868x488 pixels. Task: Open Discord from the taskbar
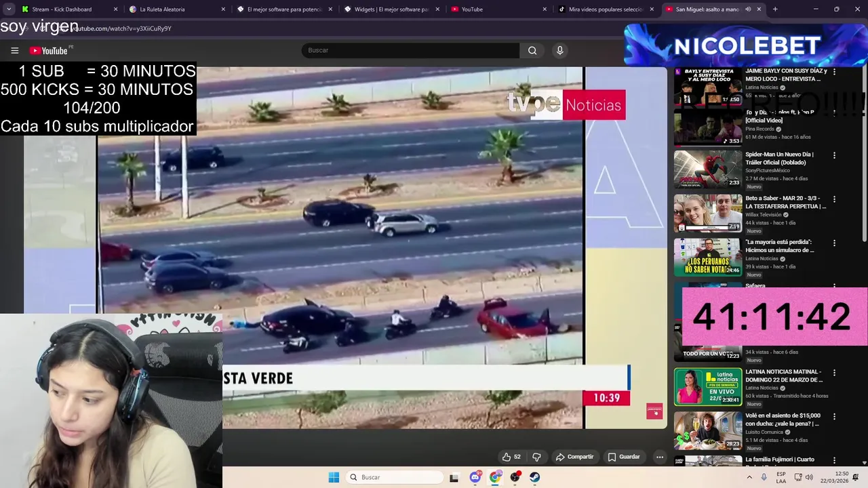click(475, 477)
